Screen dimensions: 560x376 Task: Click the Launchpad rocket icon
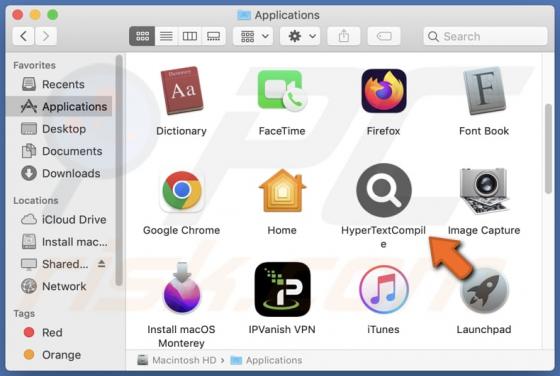point(484,290)
